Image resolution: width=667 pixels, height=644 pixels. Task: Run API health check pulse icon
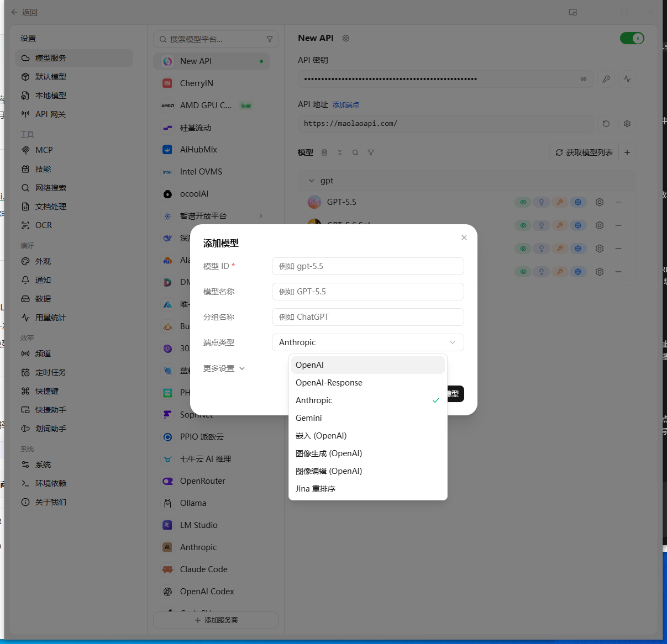(627, 79)
